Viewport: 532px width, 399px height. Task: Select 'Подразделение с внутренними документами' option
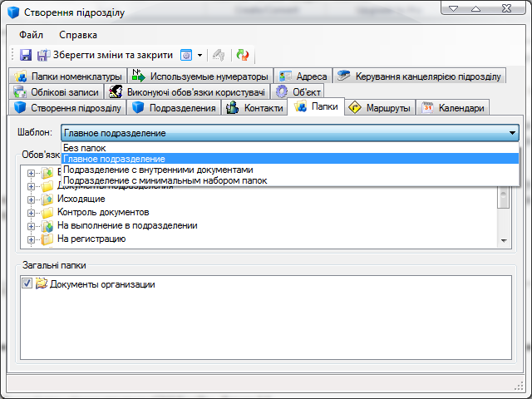pyautogui.click(x=158, y=170)
